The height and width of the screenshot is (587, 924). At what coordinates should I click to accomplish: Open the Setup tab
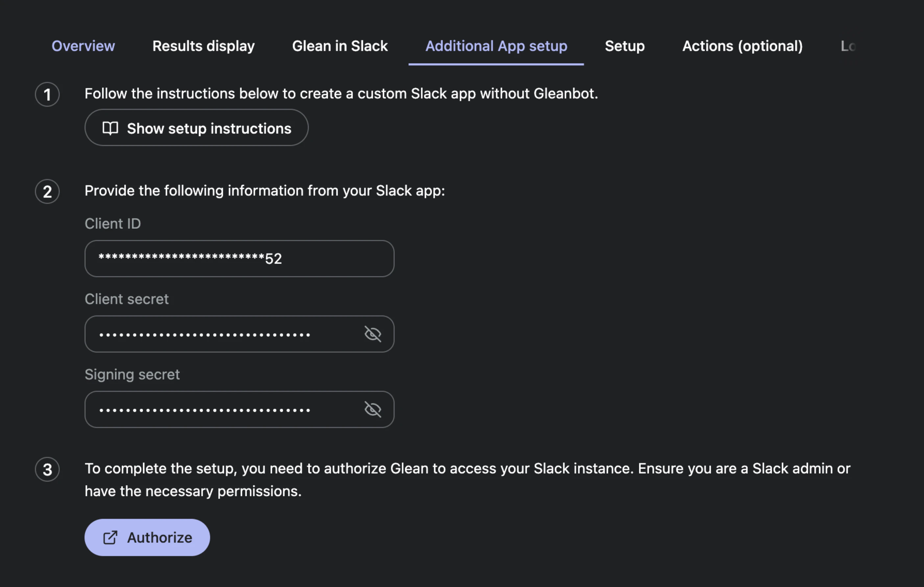(x=624, y=46)
